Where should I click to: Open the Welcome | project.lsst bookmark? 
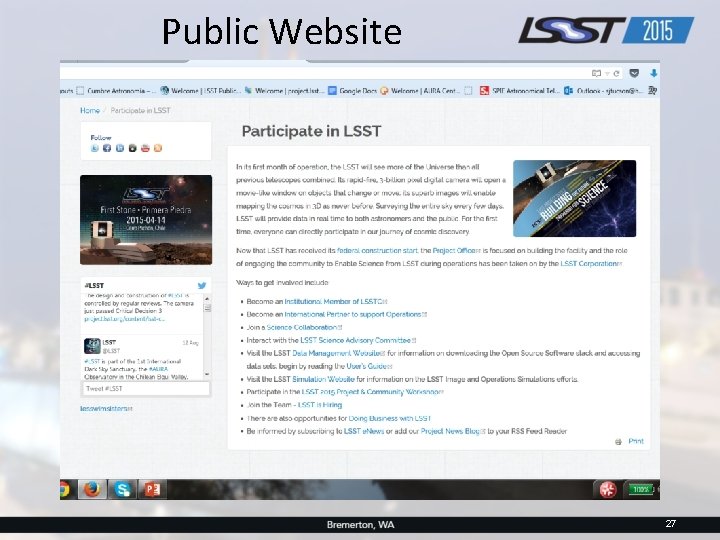tap(284, 91)
